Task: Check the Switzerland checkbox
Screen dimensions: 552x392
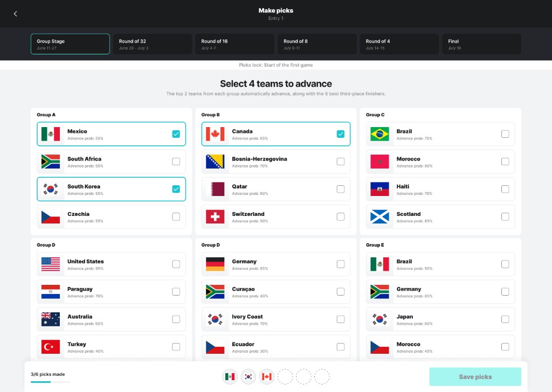Action: (341, 217)
